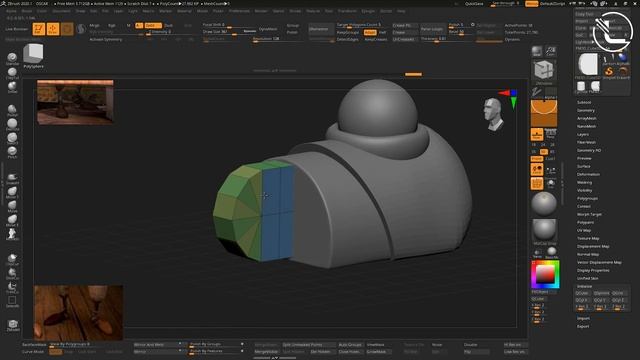Click the Auto Groups button
Screen dimensions: 640x360
(350, 345)
